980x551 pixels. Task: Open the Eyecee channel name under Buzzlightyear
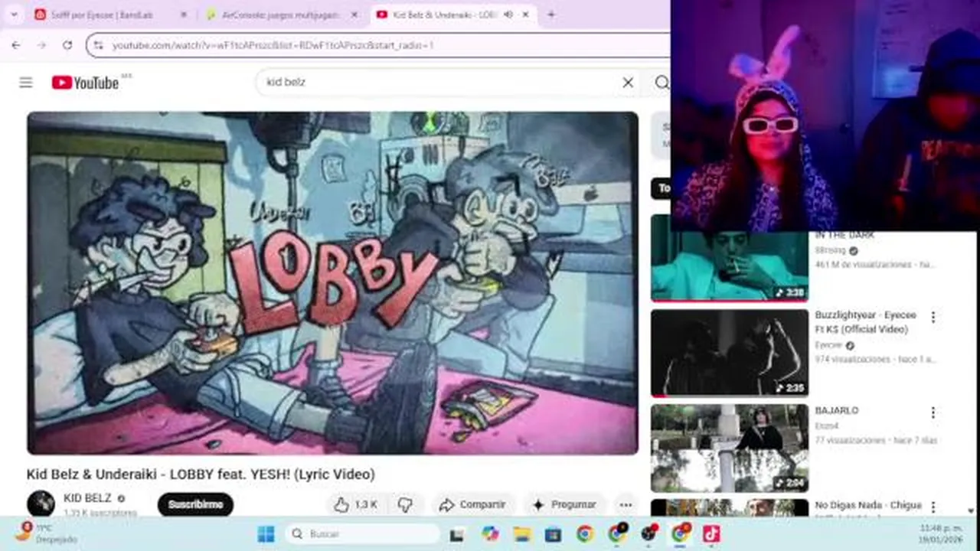click(x=828, y=345)
